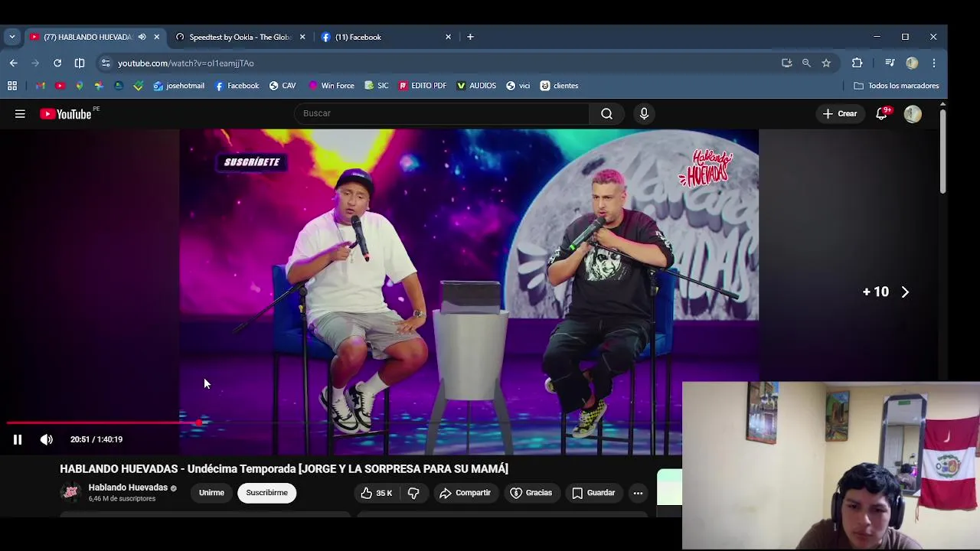Image resolution: width=980 pixels, height=551 pixels.
Task: Open the clientes bookmark
Action: (x=559, y=86)
